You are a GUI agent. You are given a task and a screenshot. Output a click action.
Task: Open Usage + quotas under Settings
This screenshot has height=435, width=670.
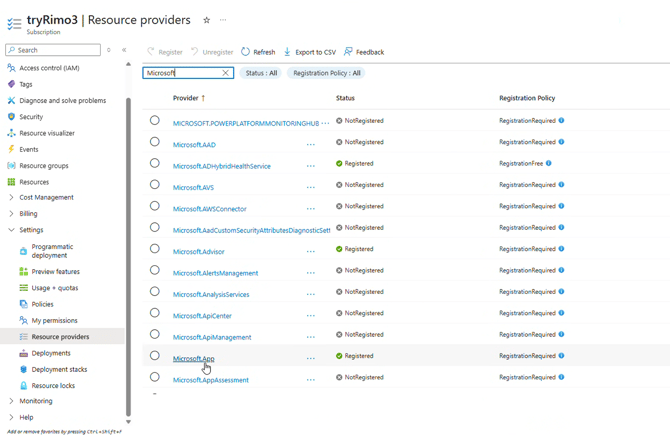(55, 288)
